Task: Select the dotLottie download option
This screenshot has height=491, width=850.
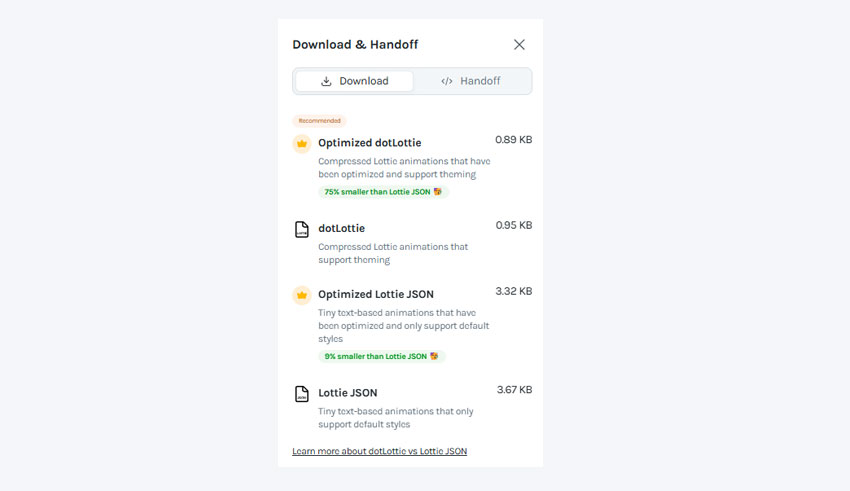Action: [x=412, y=243]
